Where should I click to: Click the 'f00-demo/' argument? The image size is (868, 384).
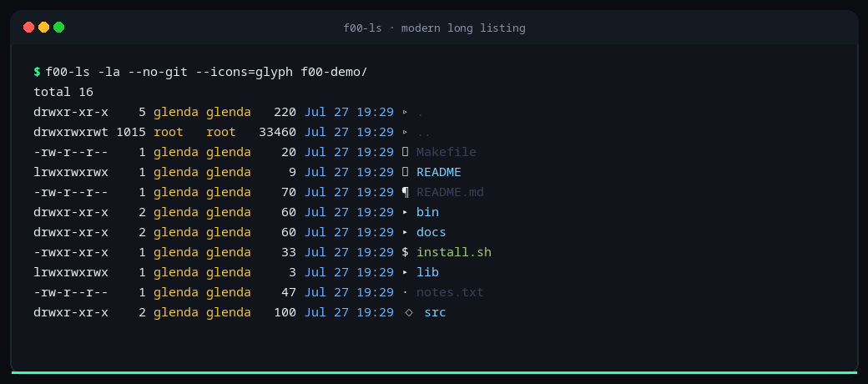click(x=334, y=72)
